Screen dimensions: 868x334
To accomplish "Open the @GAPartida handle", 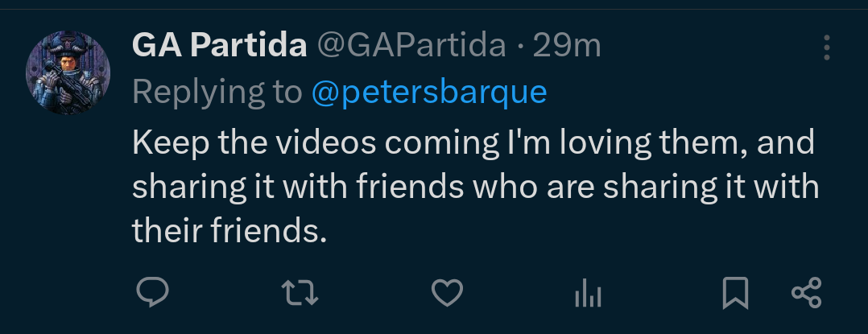I will tap(411, 47).
